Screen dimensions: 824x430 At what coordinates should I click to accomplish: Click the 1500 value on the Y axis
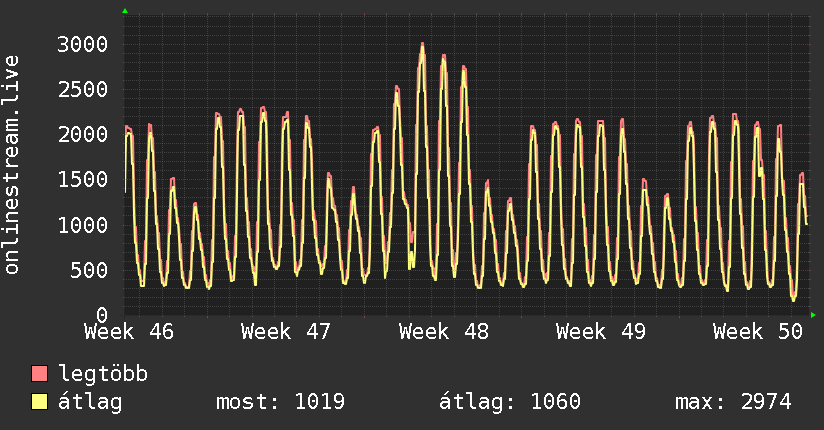click(83, 180)
